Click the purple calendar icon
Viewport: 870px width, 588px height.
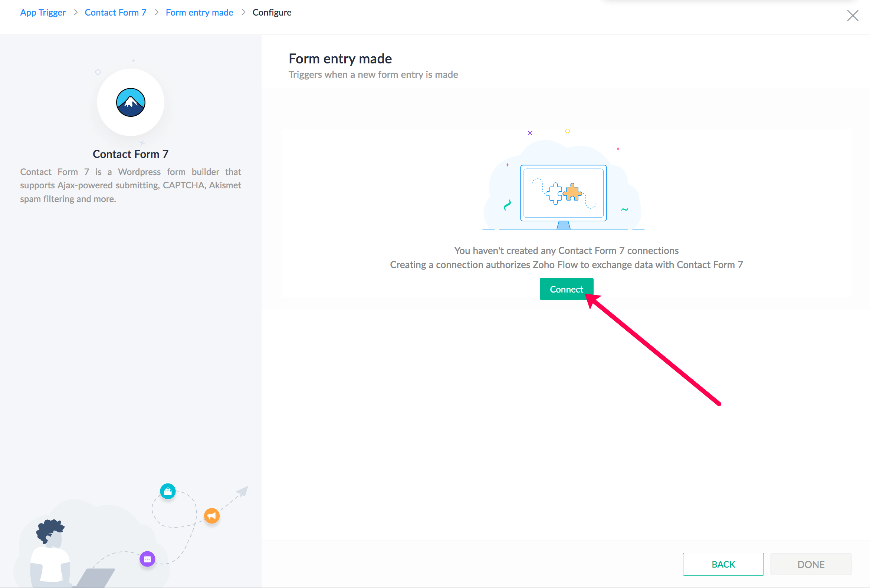point(148,559)
